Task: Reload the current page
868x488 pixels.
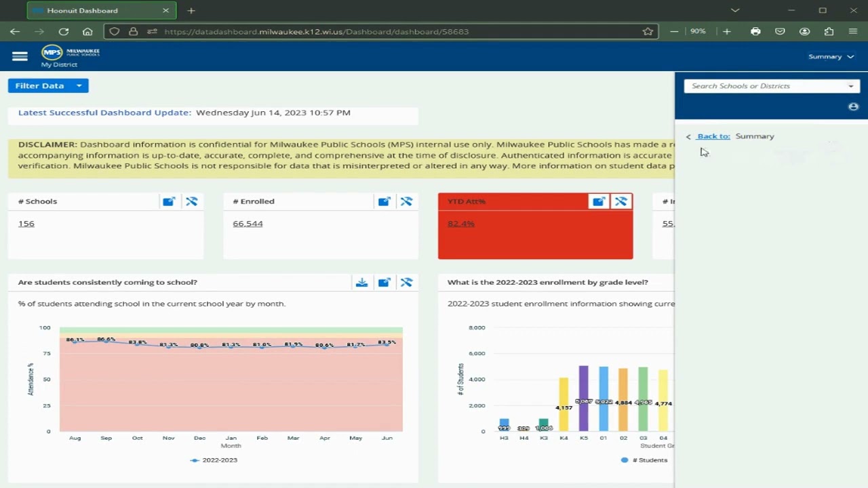Action: (x=64, y=32)
